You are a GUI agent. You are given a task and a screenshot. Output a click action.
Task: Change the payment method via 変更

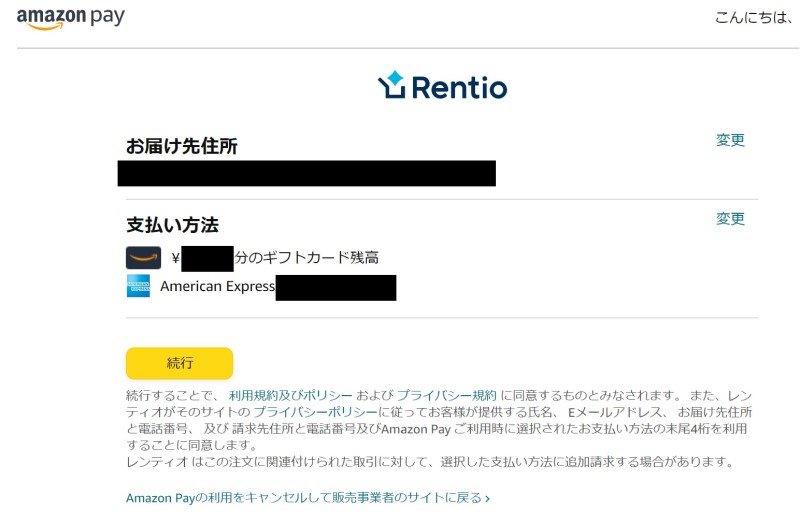click(730, 219)
